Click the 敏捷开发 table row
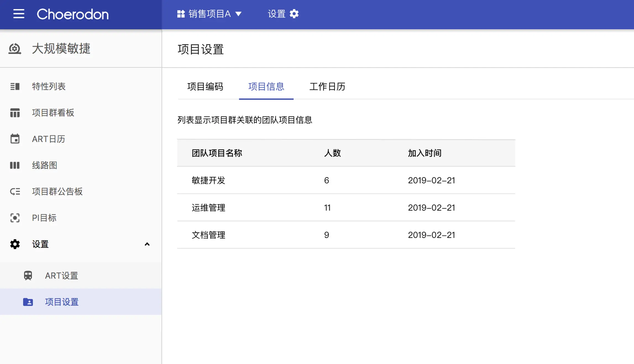The height and width of the screenshot is (364, 634). coord(346,180)
